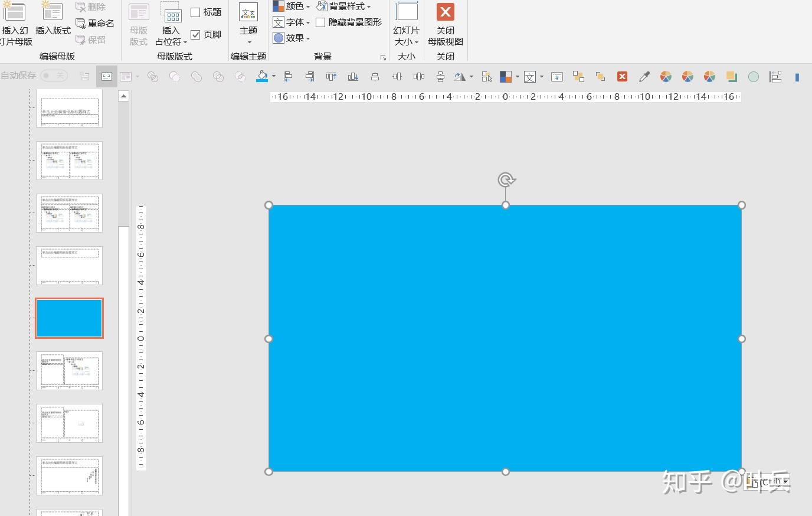Click Align Bottom icon in quick toolbar
This screenshot has width=812, height=516.
353,77
